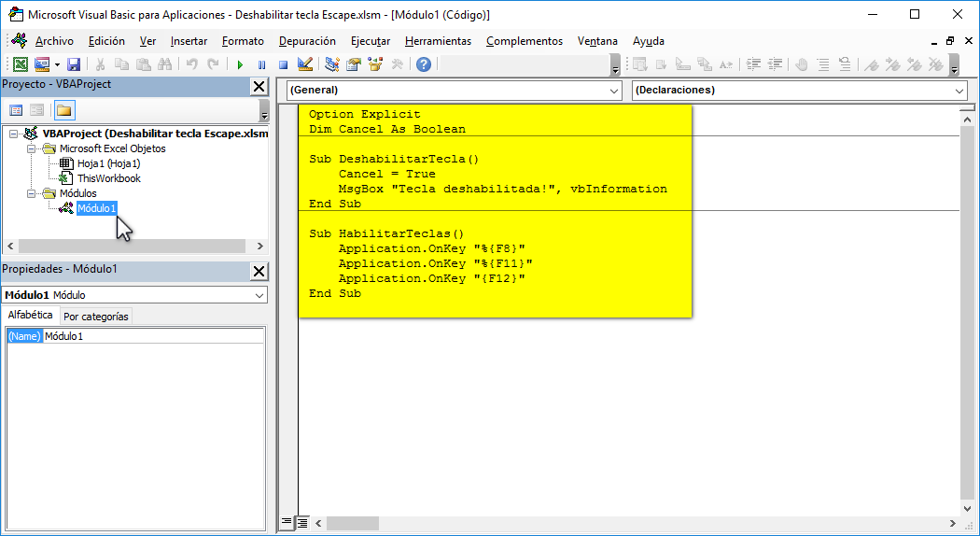Switch to Full Module View at bottom-left of code
Screen dimensions: 980x536
pyautogui.click(x=302, y=522)
